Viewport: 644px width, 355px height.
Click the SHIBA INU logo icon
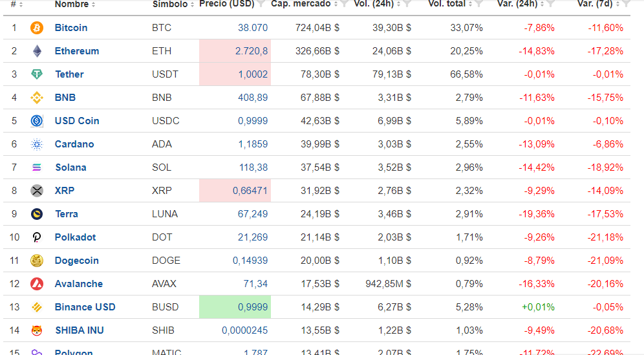point(37,330)
